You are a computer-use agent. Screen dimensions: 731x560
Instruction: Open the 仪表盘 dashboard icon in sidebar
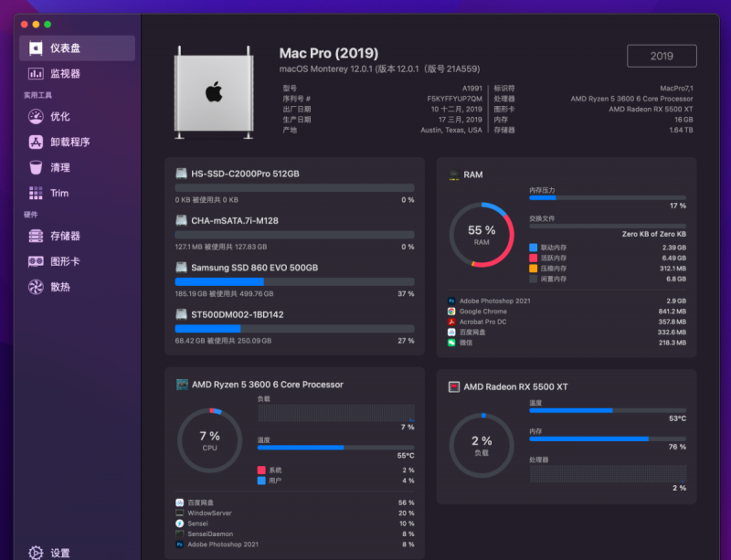[x=36, y=48]
